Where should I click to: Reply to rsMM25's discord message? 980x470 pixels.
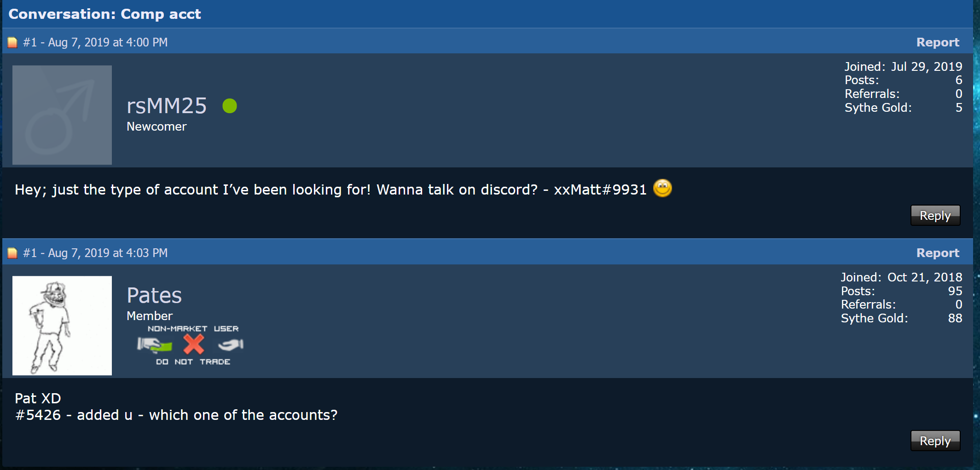[935, 215]
